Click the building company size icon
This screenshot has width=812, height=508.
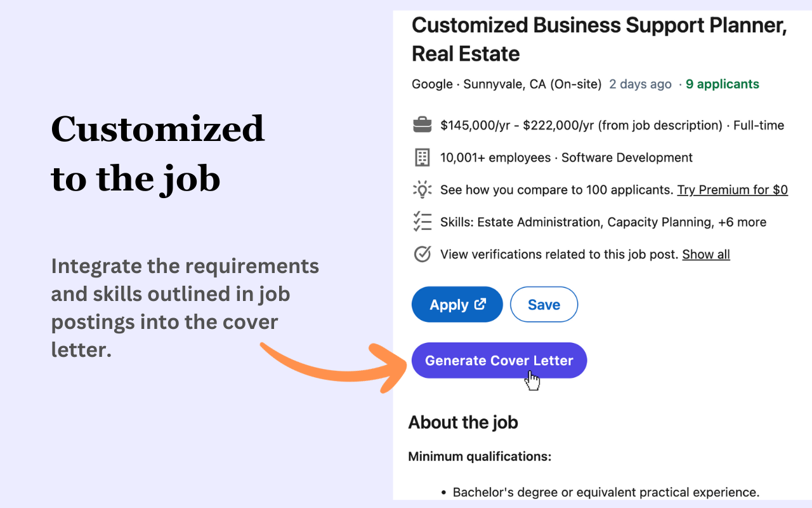(422, 157)
